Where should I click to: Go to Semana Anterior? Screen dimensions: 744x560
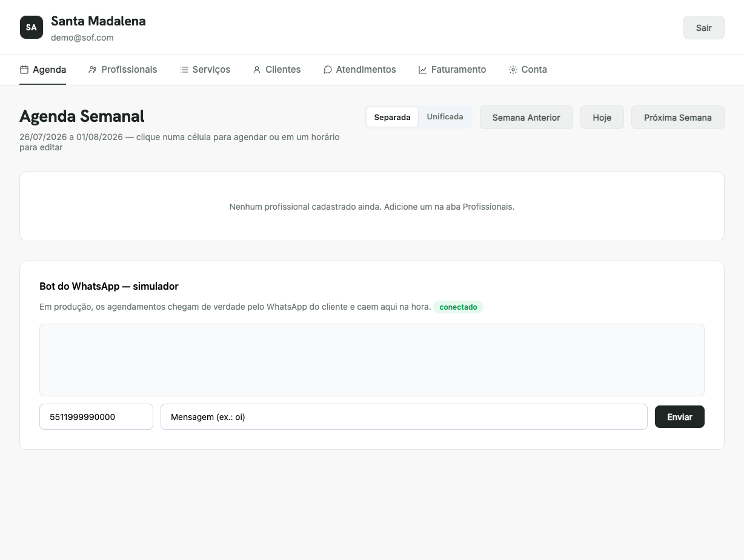coord(526,118)
